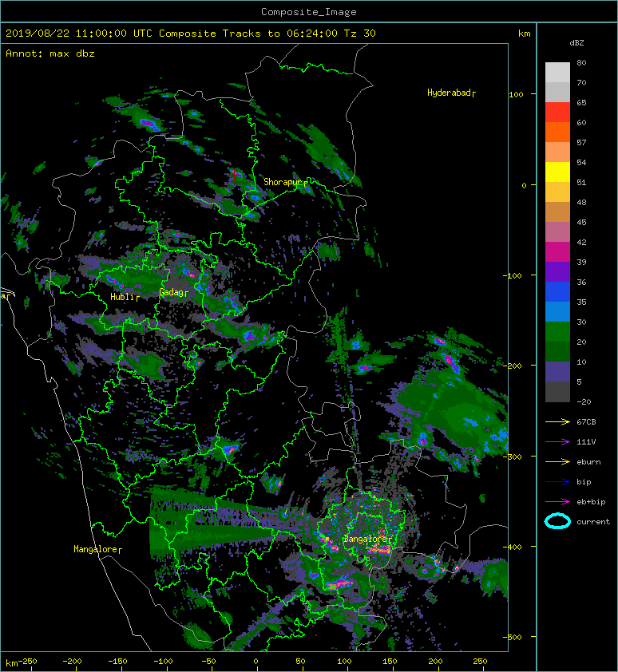Click the -400 tick on right axis
This screenshot has width=618, height=672.
click(513, 547)
